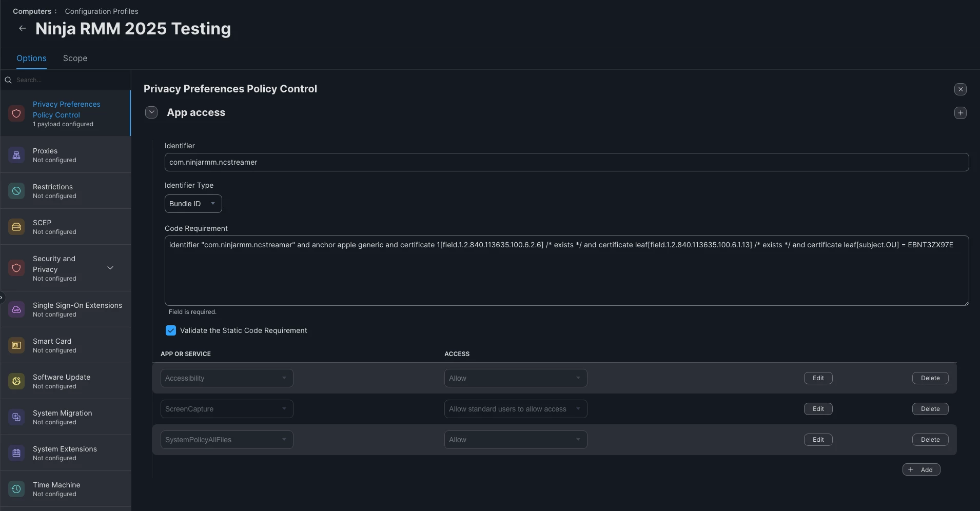
Task: Select Time Machine payload in sidebar
Action: [x=66, y=489]
